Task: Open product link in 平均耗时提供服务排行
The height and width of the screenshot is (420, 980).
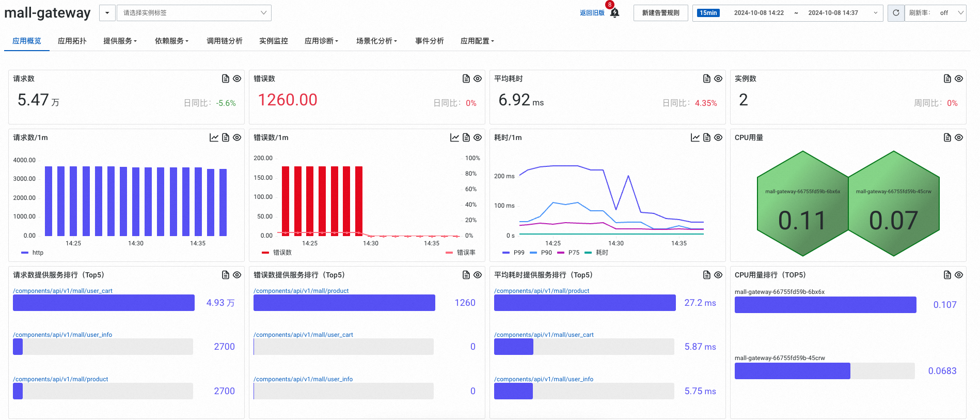Action: click(x=542, y=291)
